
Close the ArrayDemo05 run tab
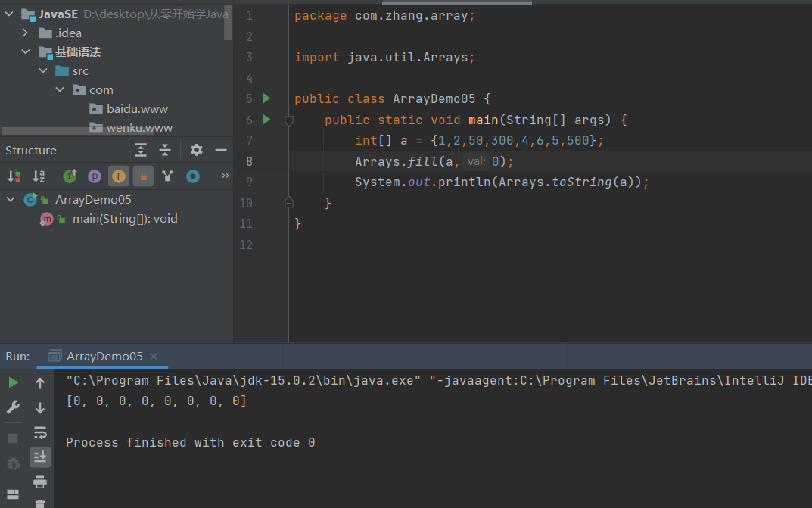coord(154,357)
